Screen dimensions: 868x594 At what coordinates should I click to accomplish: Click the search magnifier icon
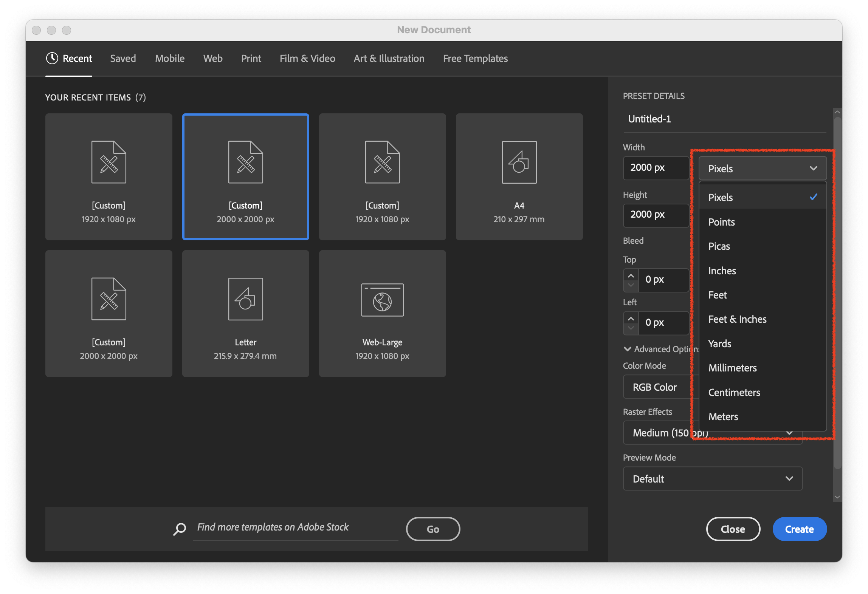(x=180, y=529)
